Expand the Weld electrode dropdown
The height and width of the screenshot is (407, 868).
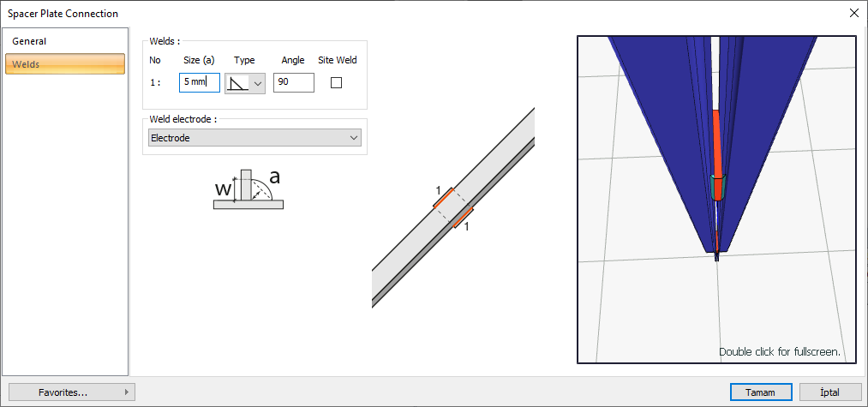pyautogui.click(x=254, y=138)
